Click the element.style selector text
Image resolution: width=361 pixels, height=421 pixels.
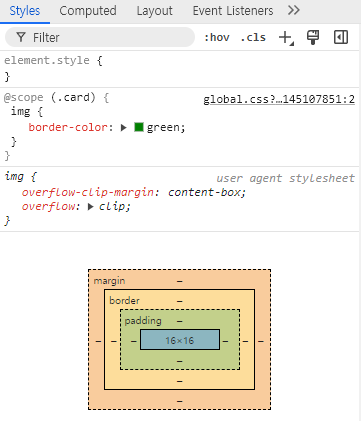pyautogui.click(x=47, y=60)
